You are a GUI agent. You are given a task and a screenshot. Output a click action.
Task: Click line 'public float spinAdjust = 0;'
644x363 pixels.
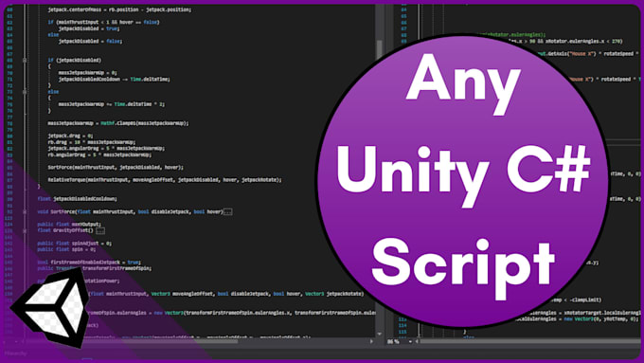tap(74, 244)
